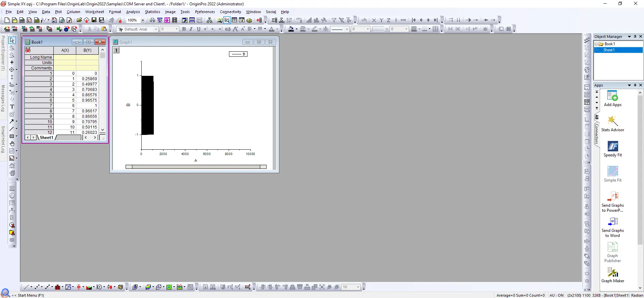The image size is (644, 298).
Task: Open the Messages Log side tab
Action: (x=3, y=98)
